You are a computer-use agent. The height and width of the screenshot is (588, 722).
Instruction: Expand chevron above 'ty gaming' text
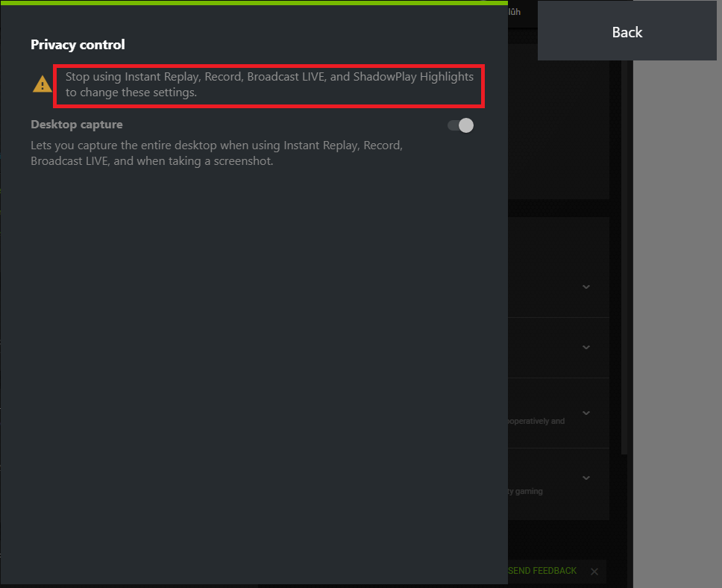tap(586, 478)
